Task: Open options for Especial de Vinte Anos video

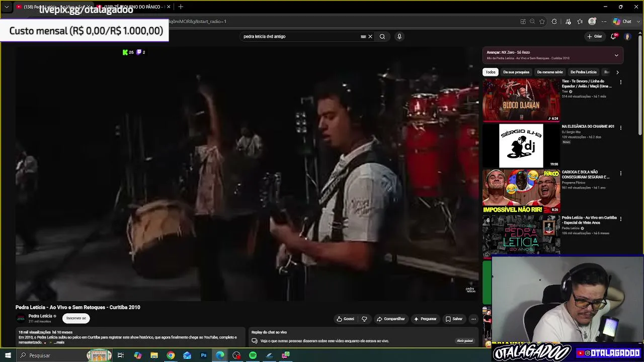Action: point(620,219)
